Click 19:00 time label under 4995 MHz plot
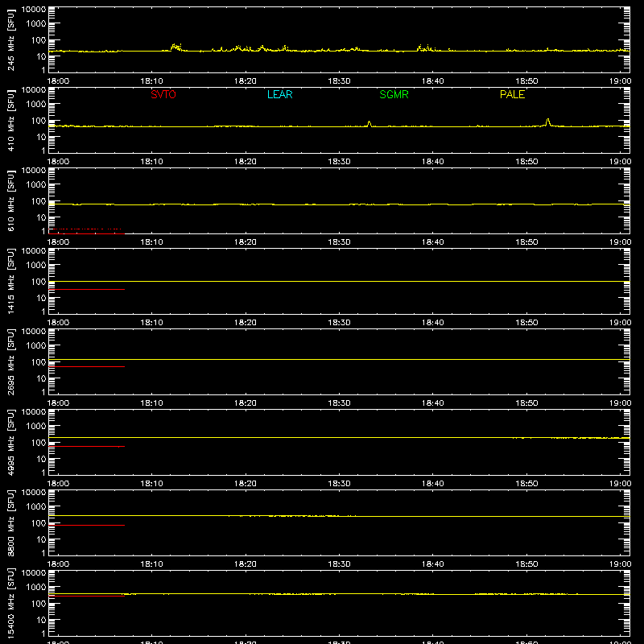This screenshot has height=644, width=644. pyautogui.click(x=620, y=484)
